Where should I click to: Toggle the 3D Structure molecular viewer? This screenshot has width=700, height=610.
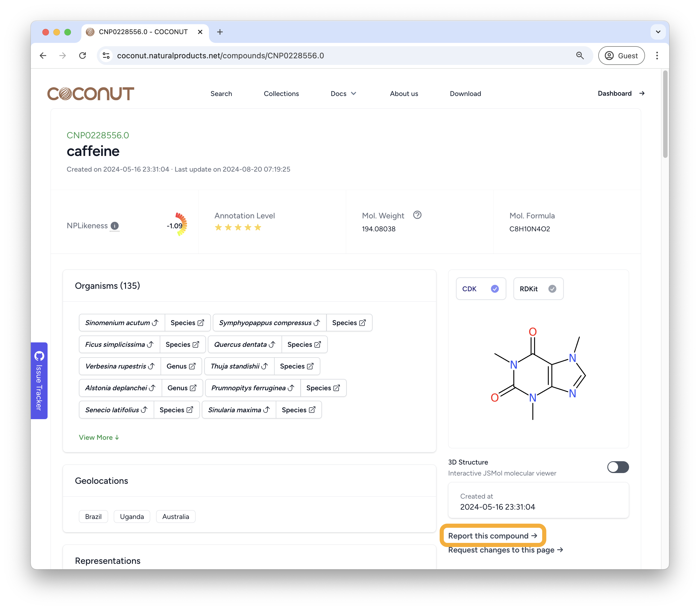[618, 467]
